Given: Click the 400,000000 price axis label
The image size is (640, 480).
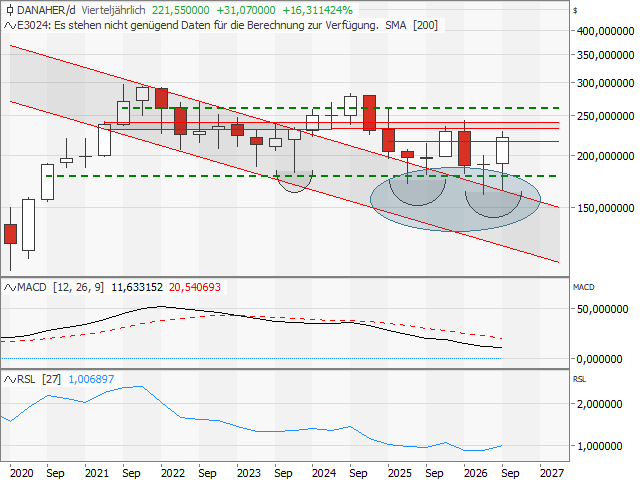Looking at the screenshot, I should point(605,31).
